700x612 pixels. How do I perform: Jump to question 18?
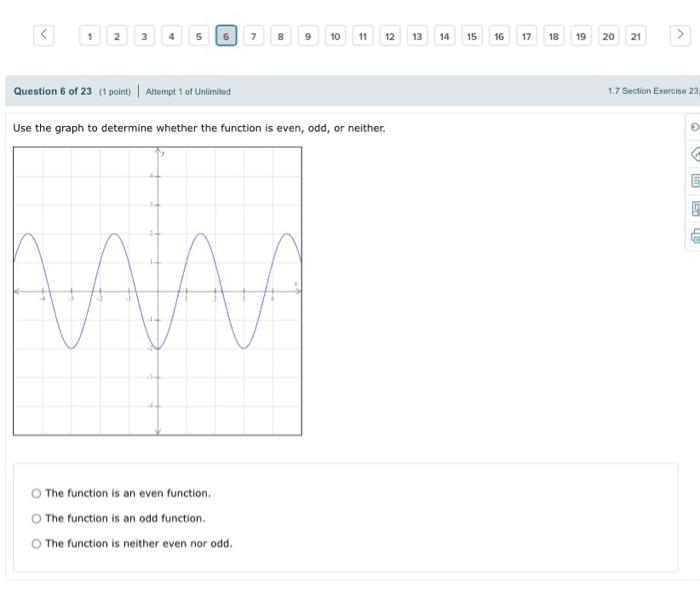coord(554,36)
